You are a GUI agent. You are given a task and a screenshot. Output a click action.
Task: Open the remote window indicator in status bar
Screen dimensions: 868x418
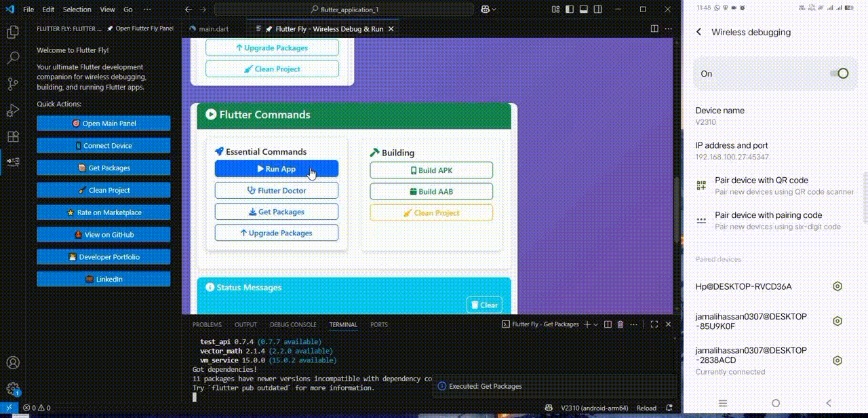tap(8, 408)
